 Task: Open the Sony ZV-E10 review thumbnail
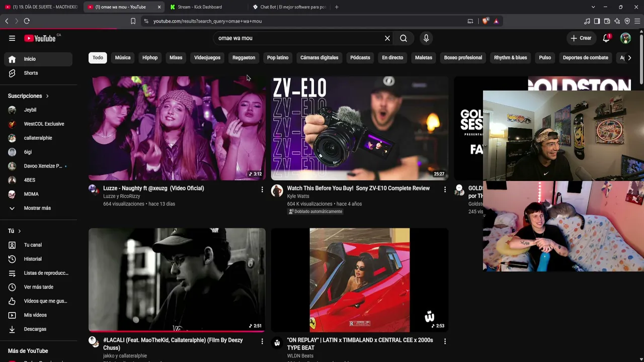pyautogui.click(x=360, y=128)
